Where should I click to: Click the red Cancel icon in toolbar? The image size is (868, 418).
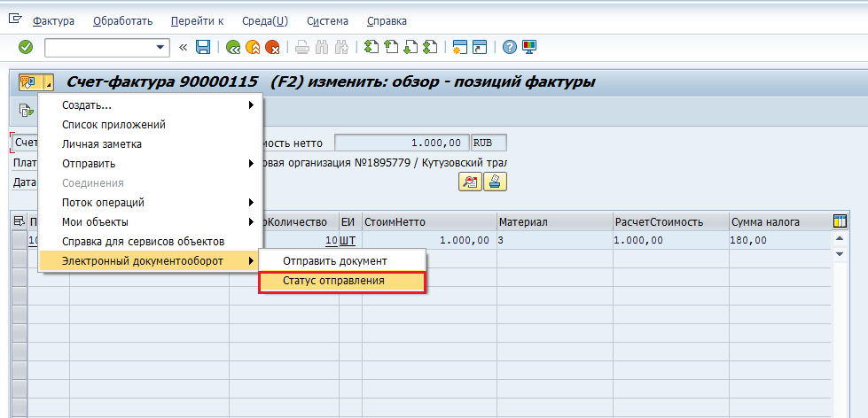(272, 47)
